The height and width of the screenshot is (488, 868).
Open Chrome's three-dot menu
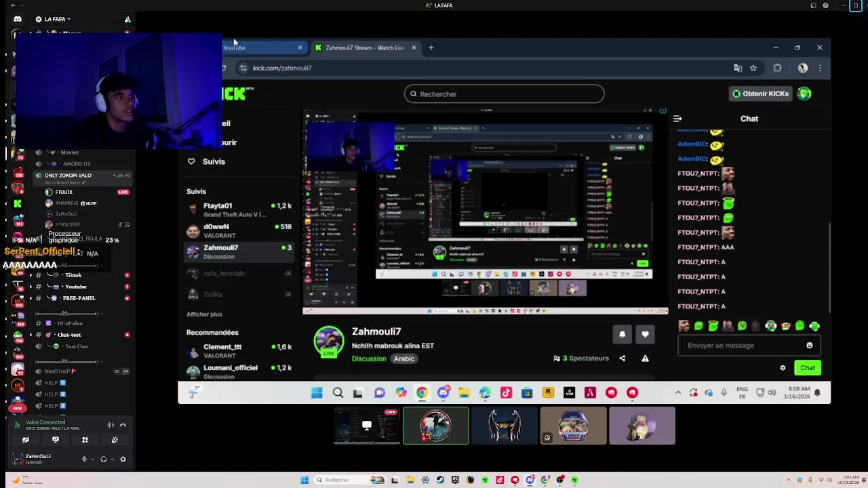tap(820, 68)
